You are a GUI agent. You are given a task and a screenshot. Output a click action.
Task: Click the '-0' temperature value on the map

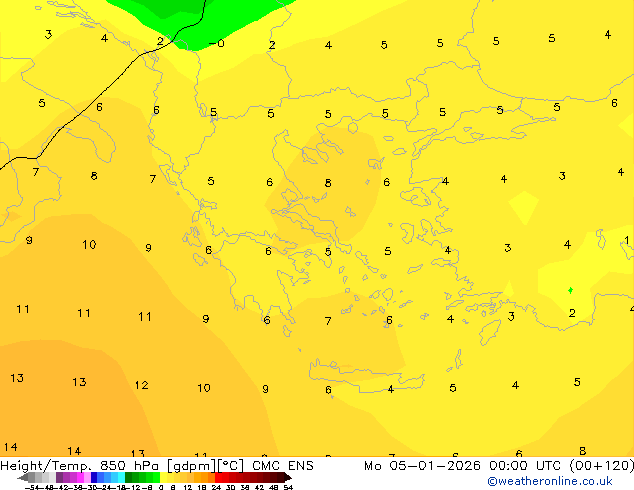[217, 43]
